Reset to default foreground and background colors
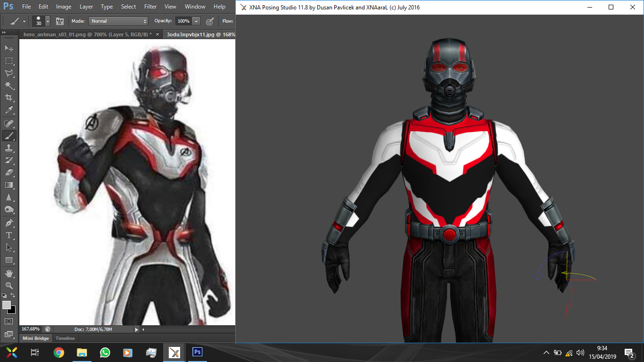 click(x=4, y=295)
